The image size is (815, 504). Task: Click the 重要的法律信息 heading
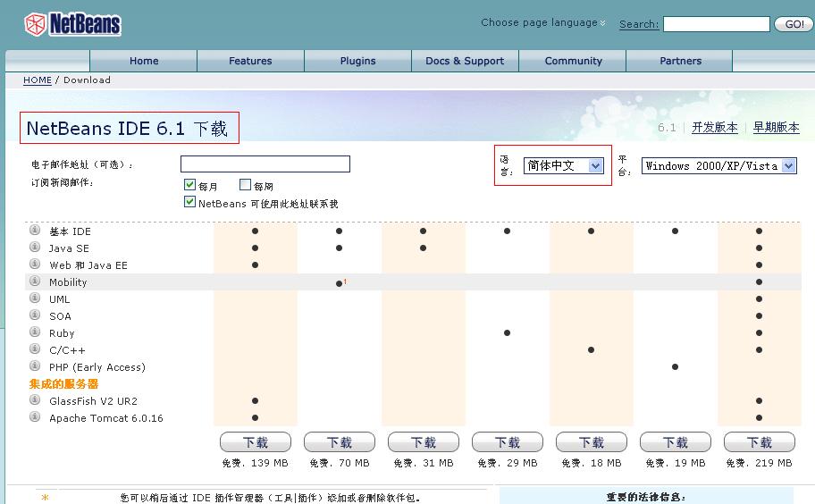coord(646,497)
